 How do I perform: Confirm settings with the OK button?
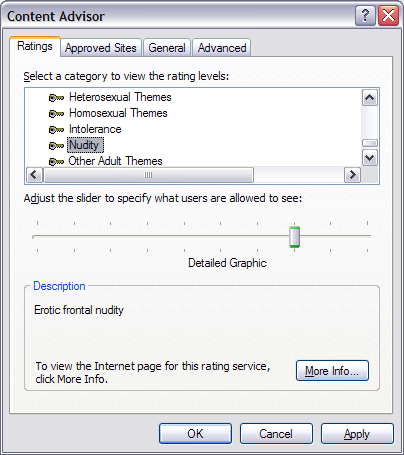point(195,434)
